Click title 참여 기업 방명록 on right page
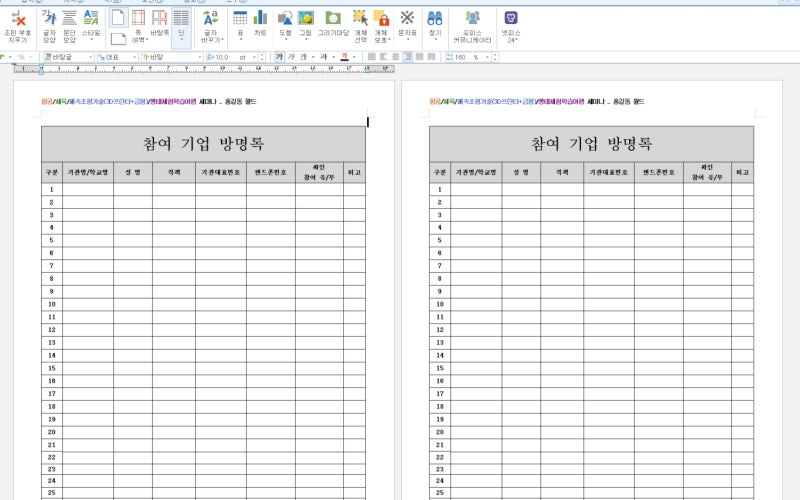This screenshot has height=500, width=800. pos(591,144)
